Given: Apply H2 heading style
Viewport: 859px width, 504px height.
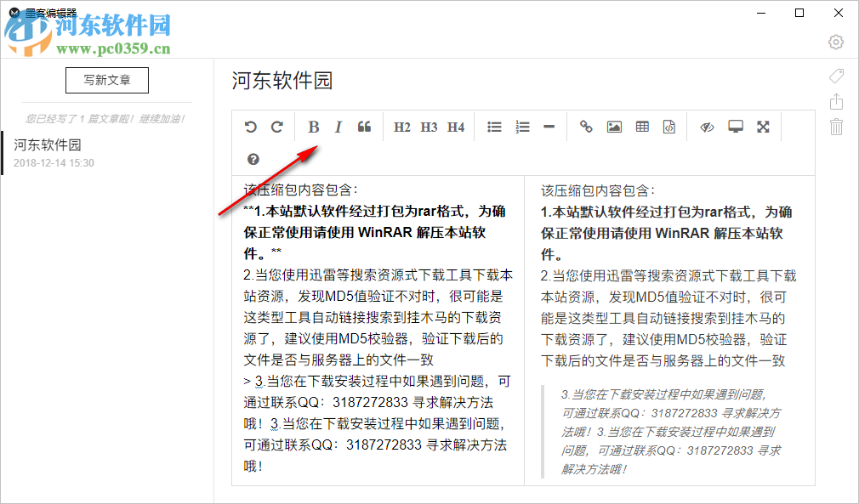Looking at the screenshot, I should click(x=401, y=126).
